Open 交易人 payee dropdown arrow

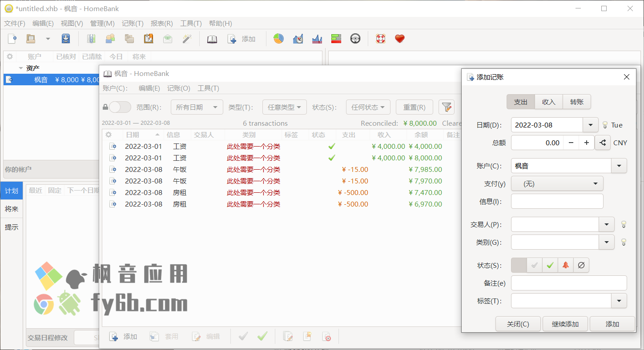click(x=607, y=224)
